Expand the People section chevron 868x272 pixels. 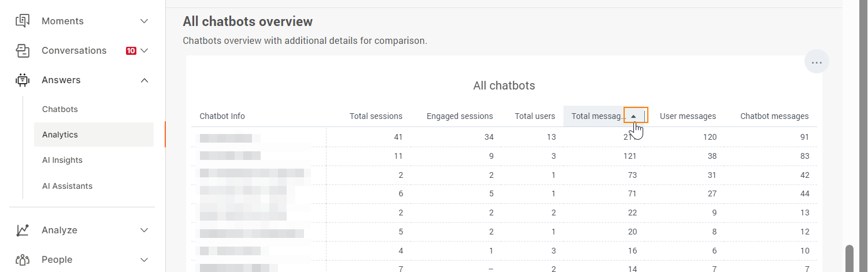144,259
